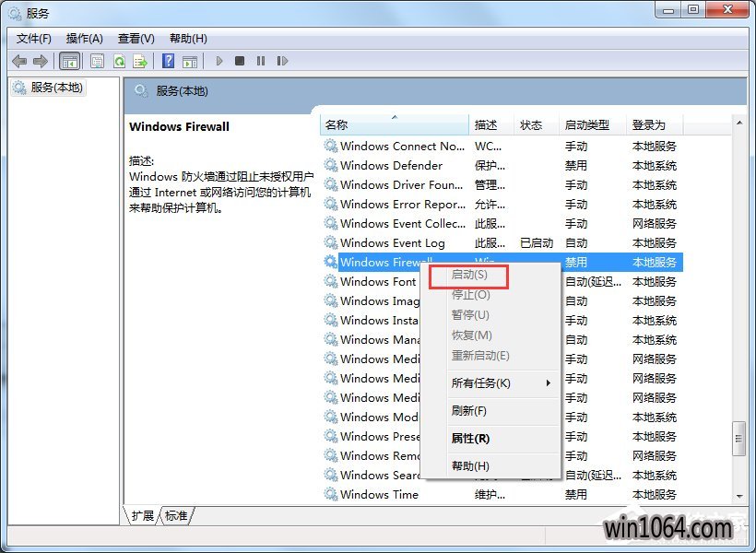Click the Start Service play icon
This screenshot has height=553, width=756.
click(x=219, y=61)
